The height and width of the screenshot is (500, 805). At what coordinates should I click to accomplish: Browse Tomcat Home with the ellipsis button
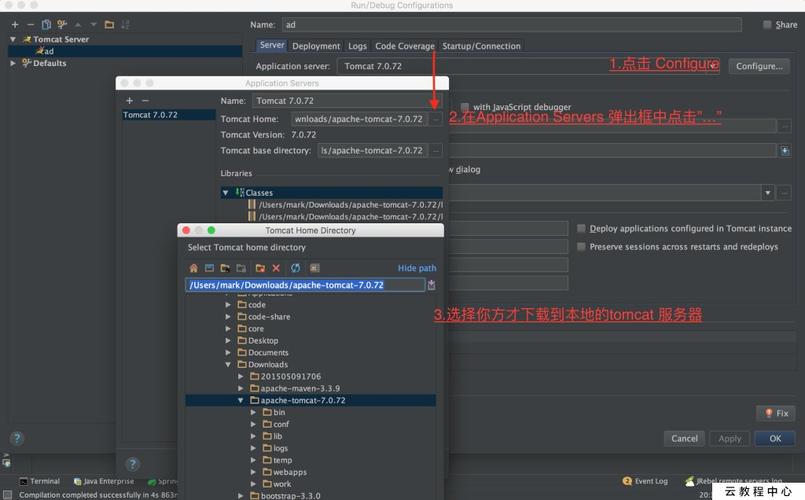(x=436, y=119)
